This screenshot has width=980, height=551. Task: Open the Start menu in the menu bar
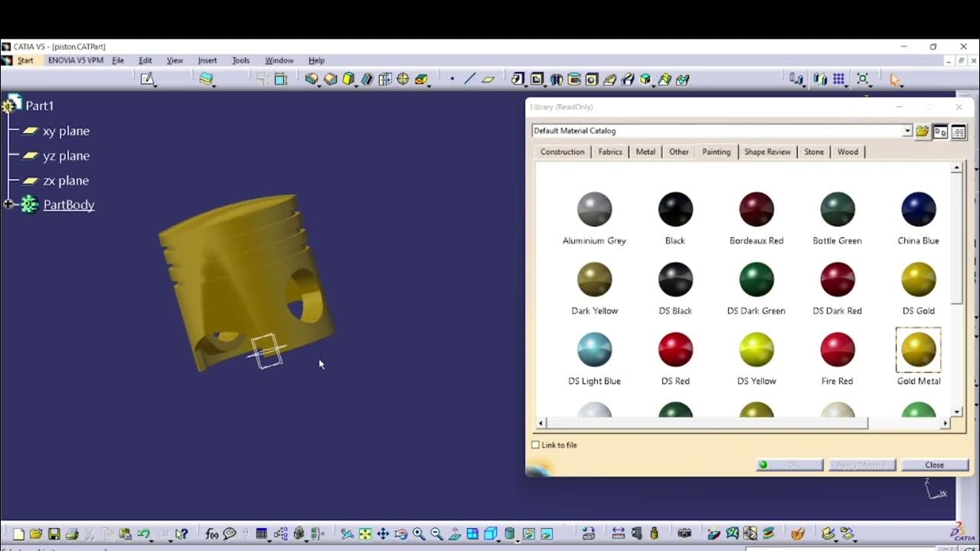tap(25, 60)
